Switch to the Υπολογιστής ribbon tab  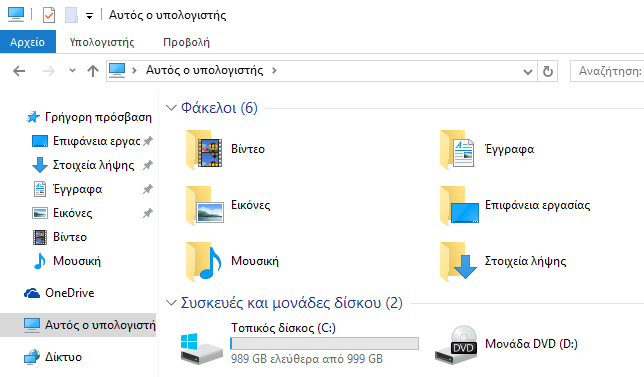click(x=102, y=42)
